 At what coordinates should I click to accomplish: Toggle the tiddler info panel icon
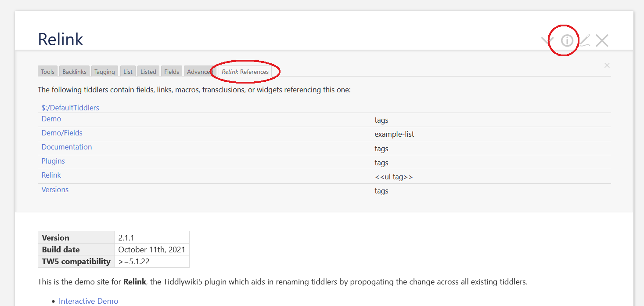coord(567,41)
